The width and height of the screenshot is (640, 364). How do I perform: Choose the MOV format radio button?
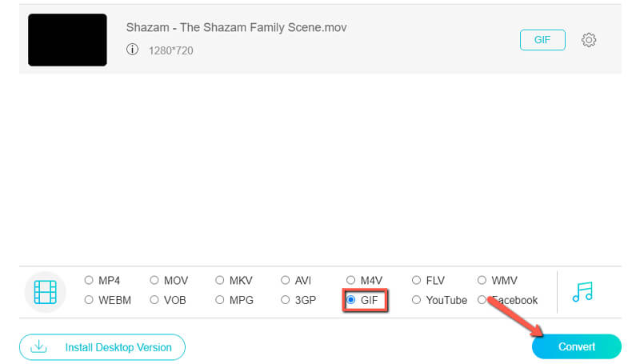[154, 281]
